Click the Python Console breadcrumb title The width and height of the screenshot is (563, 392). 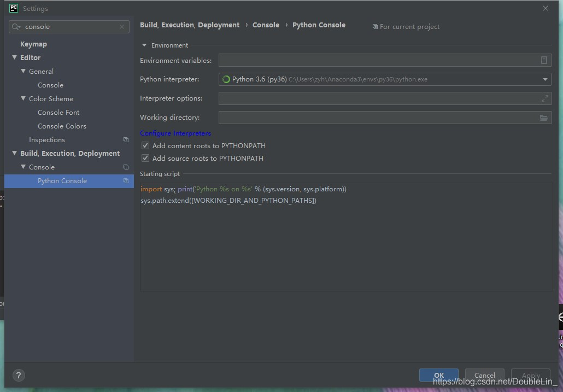[319, 25]
